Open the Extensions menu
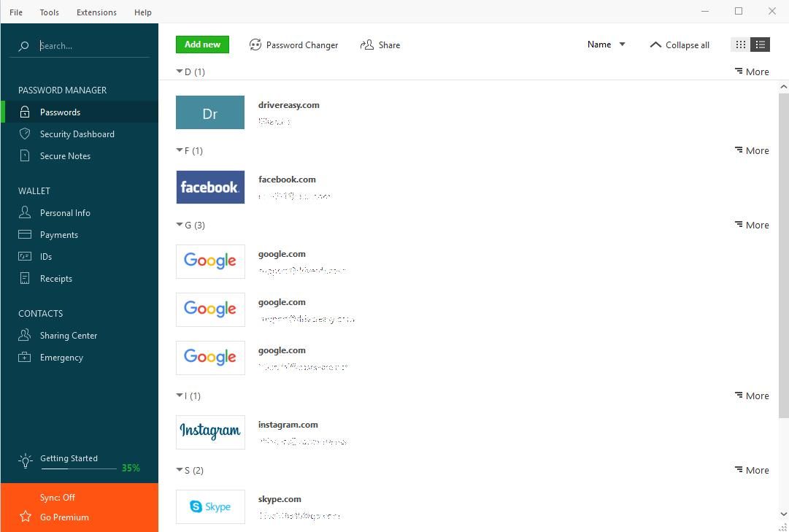 tap(96, 12)
